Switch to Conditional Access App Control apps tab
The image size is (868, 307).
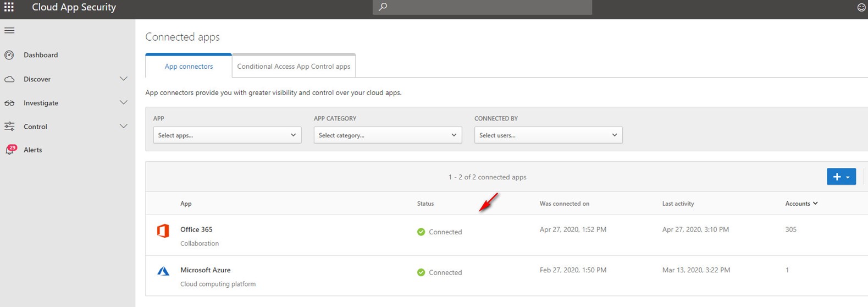click(x=294, y=66)
